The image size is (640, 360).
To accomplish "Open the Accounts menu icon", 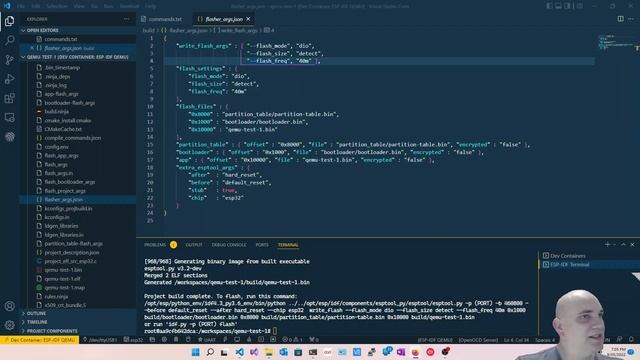I will pos(9,306).
